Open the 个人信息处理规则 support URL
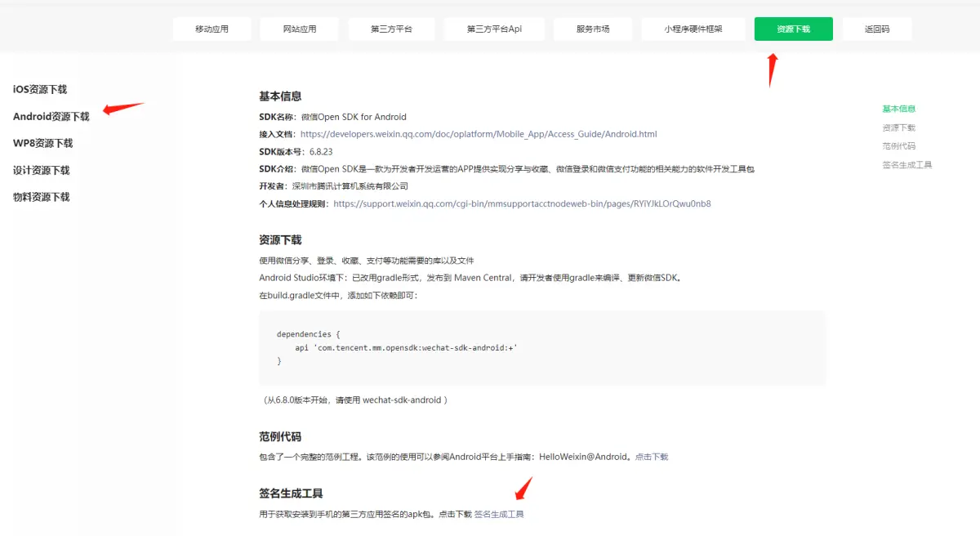 (x=522, y=203)
